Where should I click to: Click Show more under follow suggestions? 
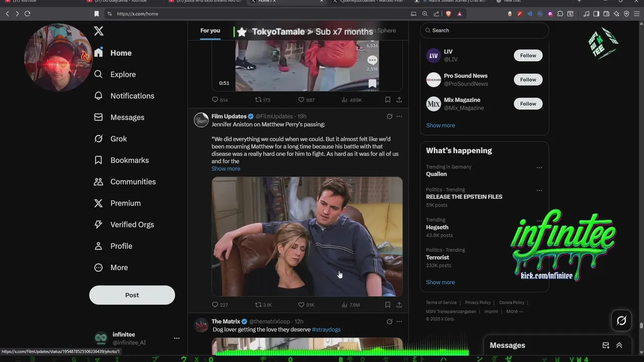pos(440,125)
